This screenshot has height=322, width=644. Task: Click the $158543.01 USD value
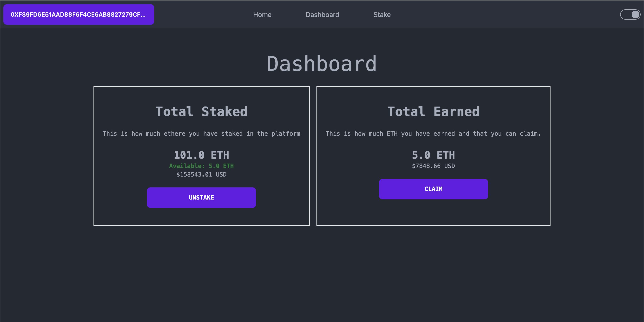(x=201, y=174)
